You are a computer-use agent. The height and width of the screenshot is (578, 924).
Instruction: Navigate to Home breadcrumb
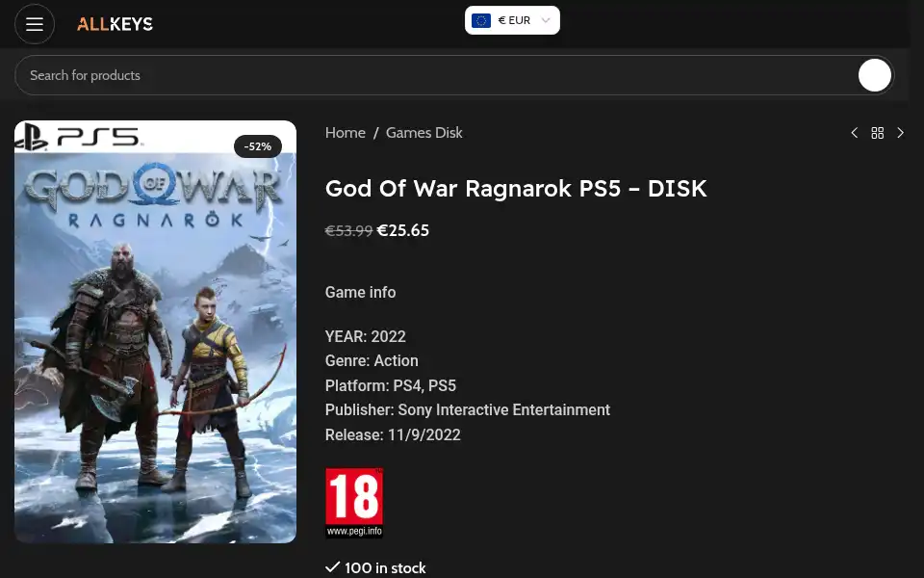pyautogui.click(x=346, y=133)
